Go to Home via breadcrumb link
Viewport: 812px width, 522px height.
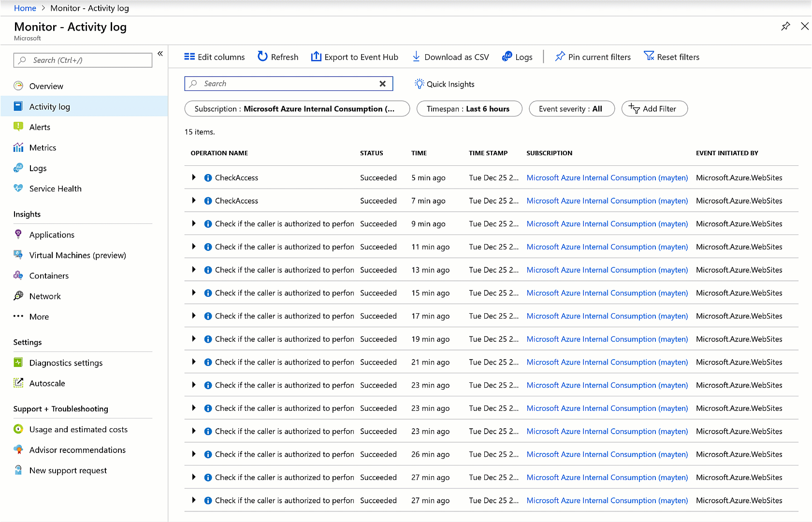[25, 8]
